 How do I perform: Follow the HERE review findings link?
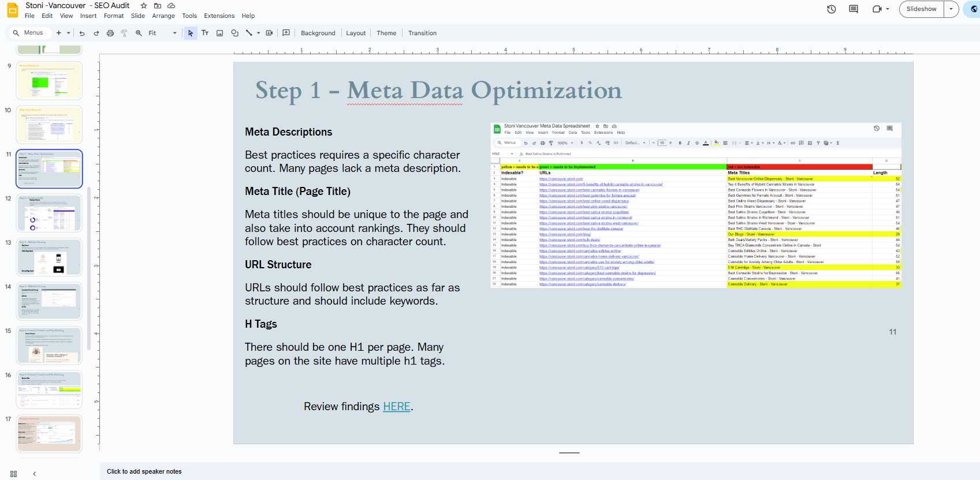(397, 407)
